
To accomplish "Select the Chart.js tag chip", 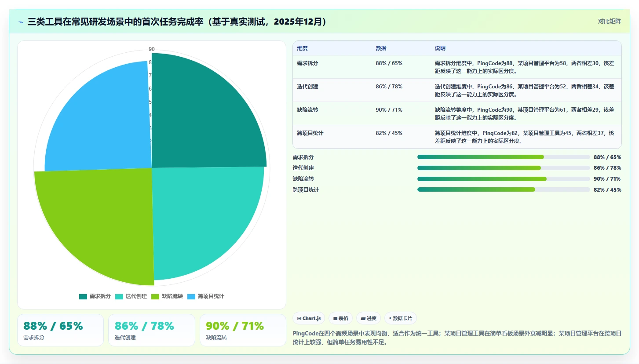I will (x=309, y=318).
